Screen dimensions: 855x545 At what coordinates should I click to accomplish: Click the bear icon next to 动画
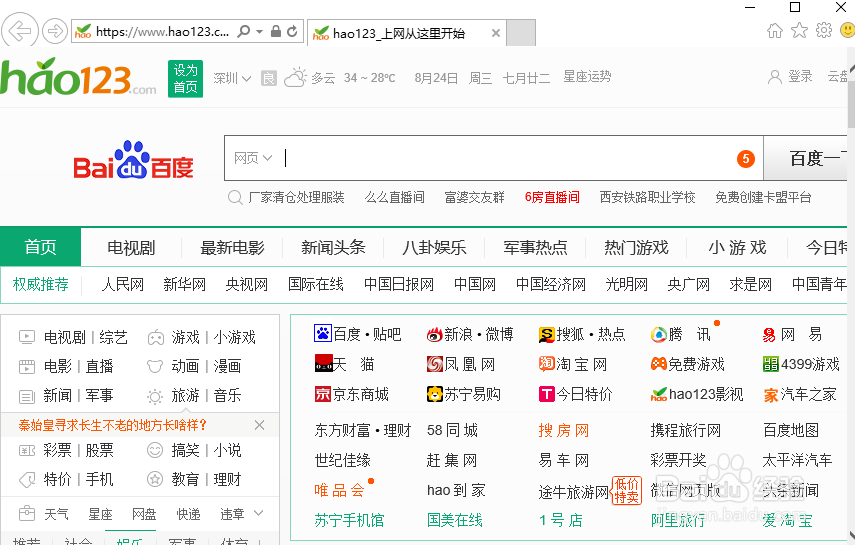[155, 367]
